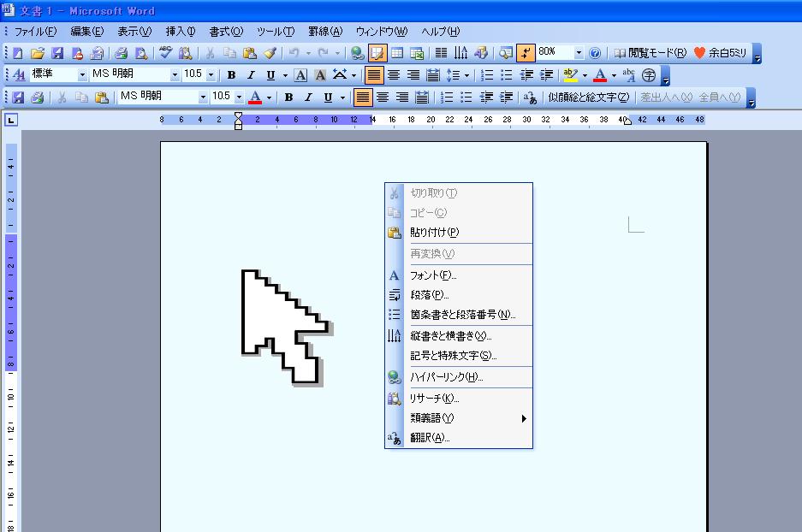Toggle Show/Hide formatting marks button

click(x=526, y=53)
